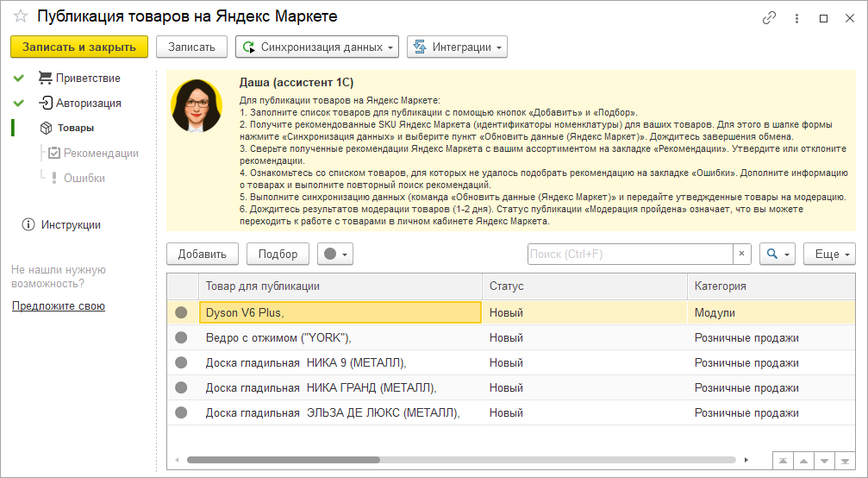Sort by Товар для публикации column header

[x=340, y=286]
